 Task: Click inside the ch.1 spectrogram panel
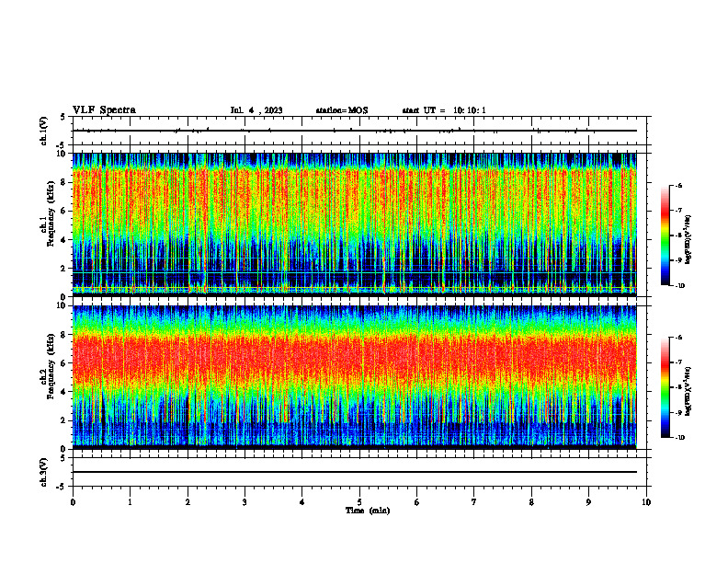pyautogui.click(x=355, y=224)
